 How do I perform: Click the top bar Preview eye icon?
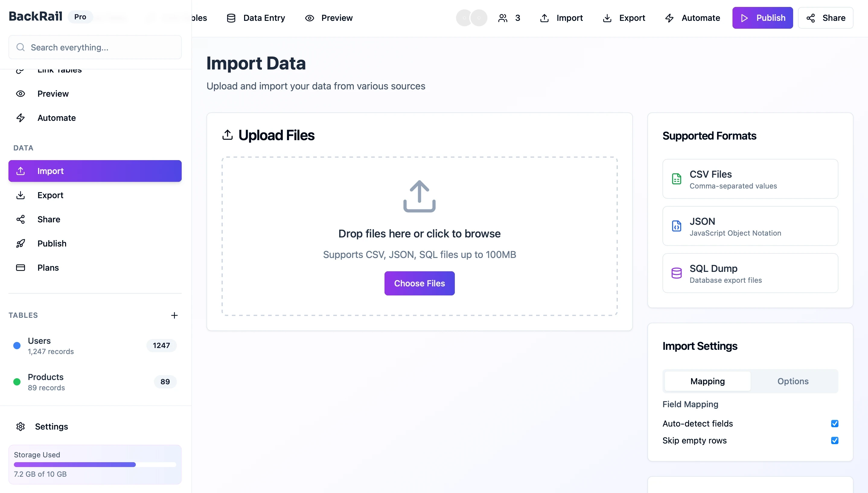point(310,18)
